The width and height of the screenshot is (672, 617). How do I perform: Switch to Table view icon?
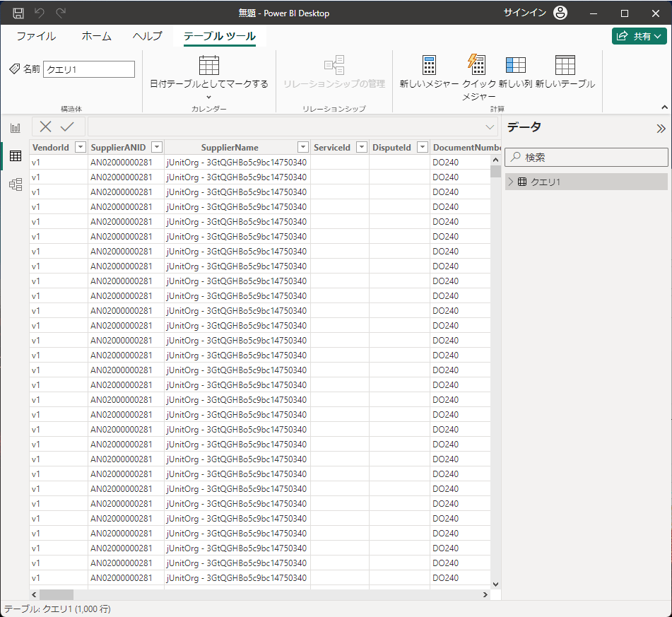click(x=16, y=156)
